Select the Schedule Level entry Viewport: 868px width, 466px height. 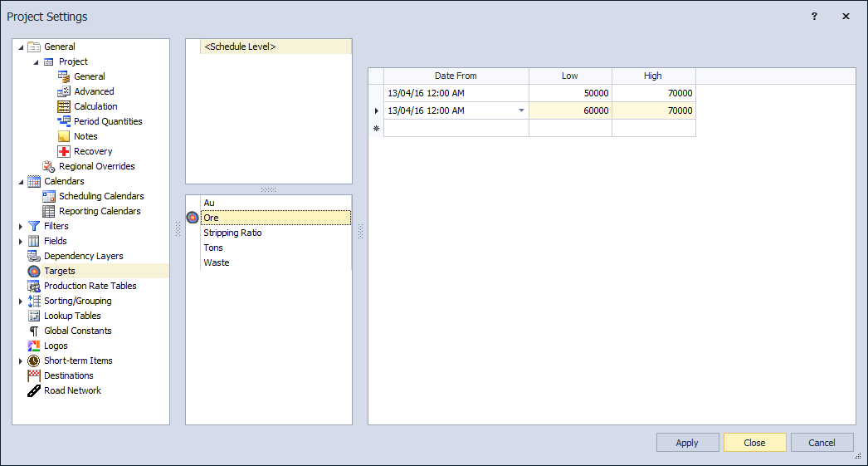click(x=240, y=47)
